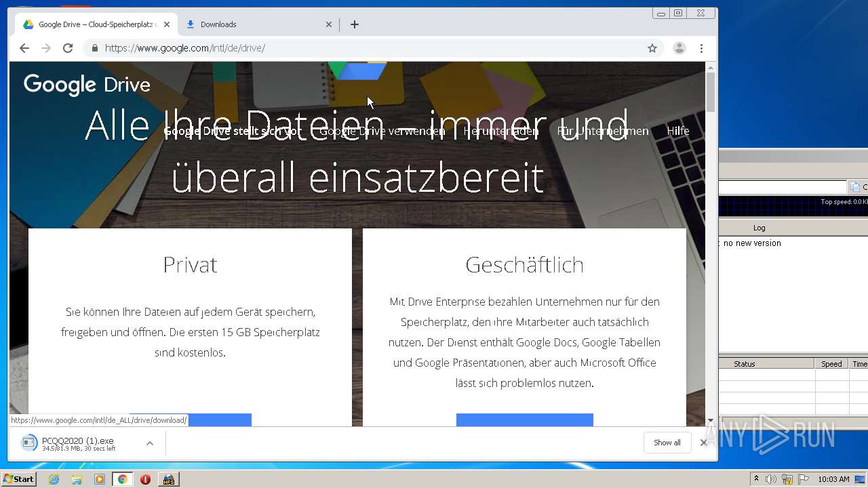
Task: Open the Chrome three-dot menu
Action: coord(701,48)
